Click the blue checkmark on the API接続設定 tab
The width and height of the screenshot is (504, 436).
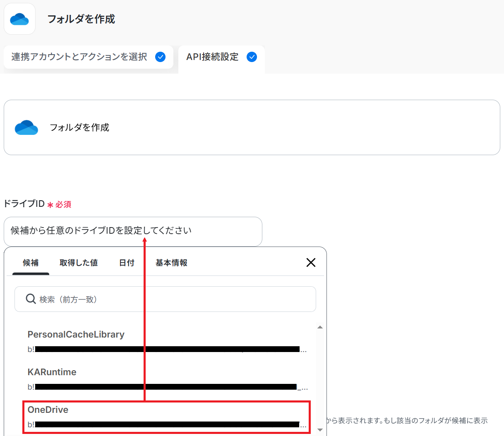tap(252, 57)
